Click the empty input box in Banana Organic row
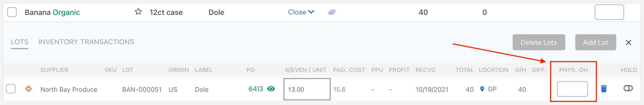The height and width of the screenshot is (105, 644). pos(609,12)
